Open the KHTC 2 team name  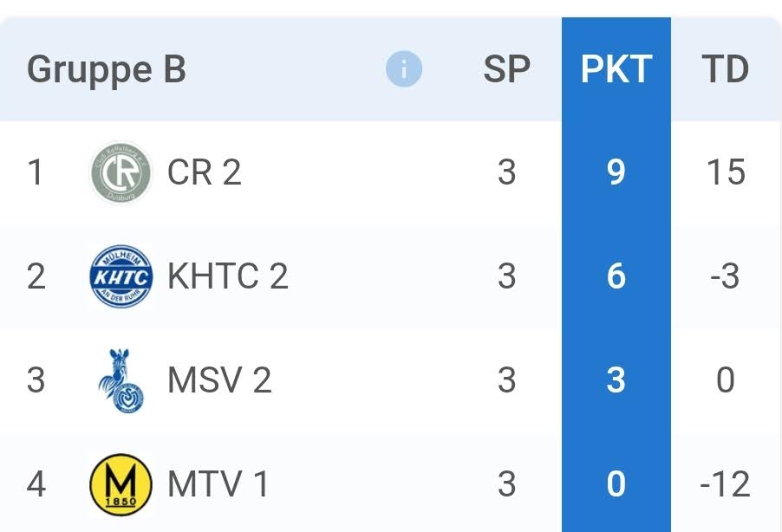click(x=227, y=277)
